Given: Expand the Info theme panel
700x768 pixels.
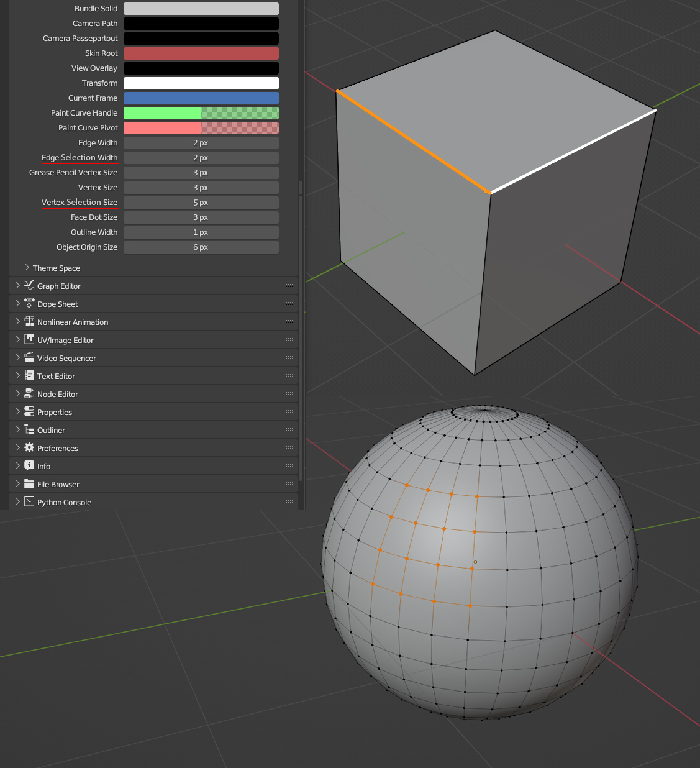Looking at the screenshot, I should (x=17, y=466).
